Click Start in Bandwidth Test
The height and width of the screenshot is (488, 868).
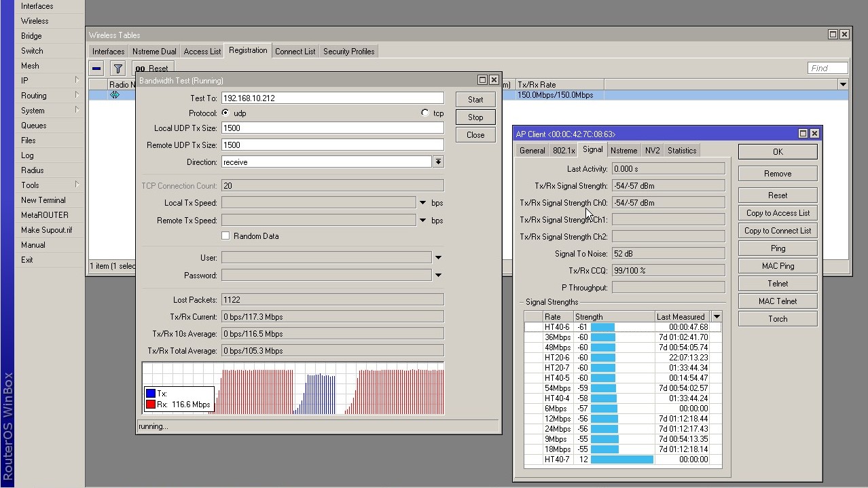tap(475, 100)
